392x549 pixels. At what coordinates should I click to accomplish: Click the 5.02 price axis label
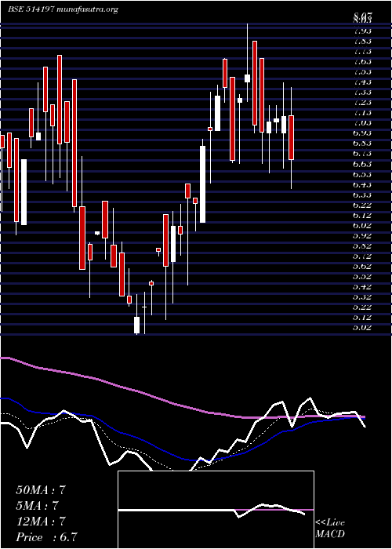[x=362, y=328]
